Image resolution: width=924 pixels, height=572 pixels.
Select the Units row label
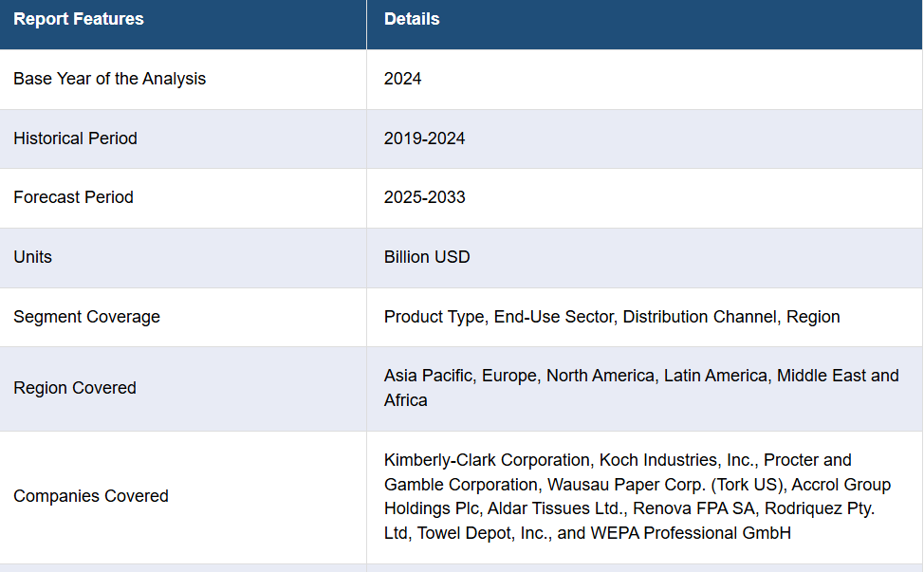click(x=33, y=257)
